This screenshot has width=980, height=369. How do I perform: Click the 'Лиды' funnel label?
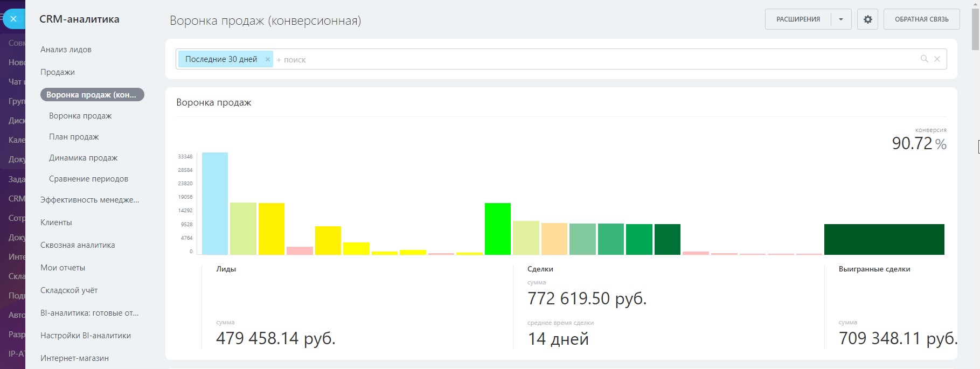coord(226,269)
